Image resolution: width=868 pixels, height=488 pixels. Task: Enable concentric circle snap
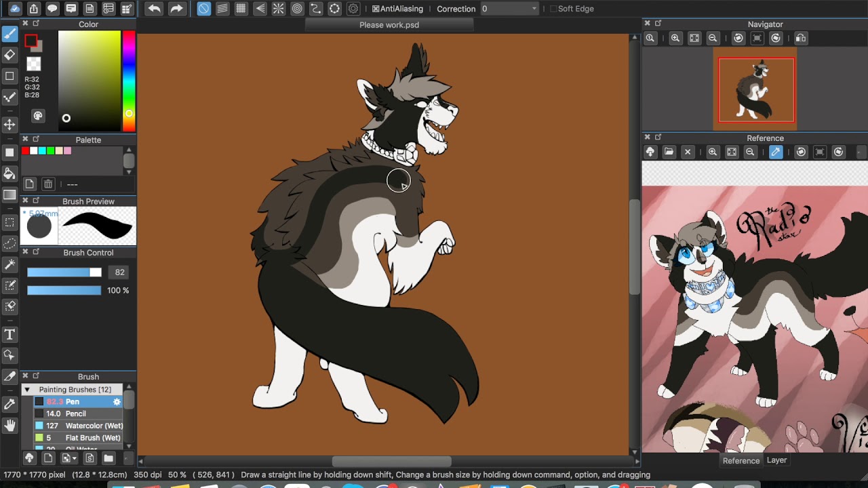297,9
